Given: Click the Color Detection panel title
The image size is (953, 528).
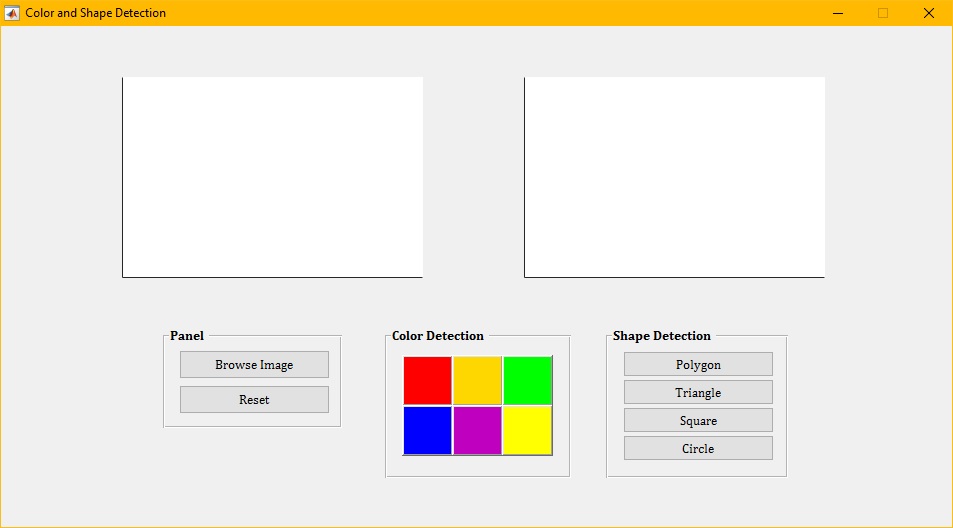Looking at the screenshot, I should [438, 336].
